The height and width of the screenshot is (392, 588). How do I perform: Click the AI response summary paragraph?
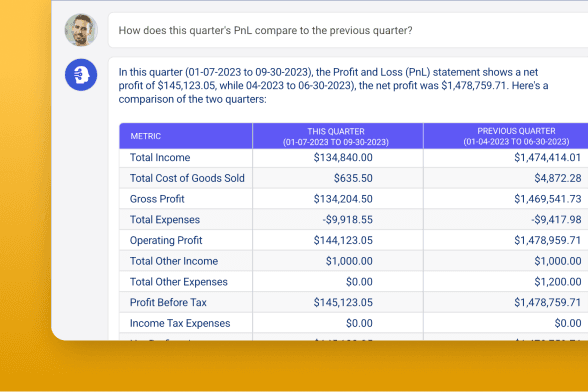pyautogui.click(x=333, y=86)
